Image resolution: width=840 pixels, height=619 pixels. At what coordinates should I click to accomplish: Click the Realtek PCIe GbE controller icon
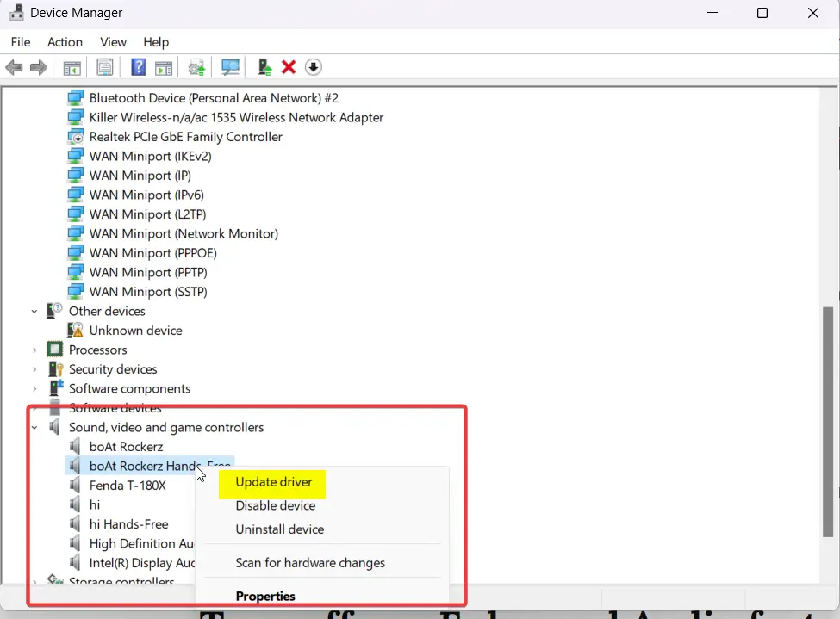pos(76,137)
